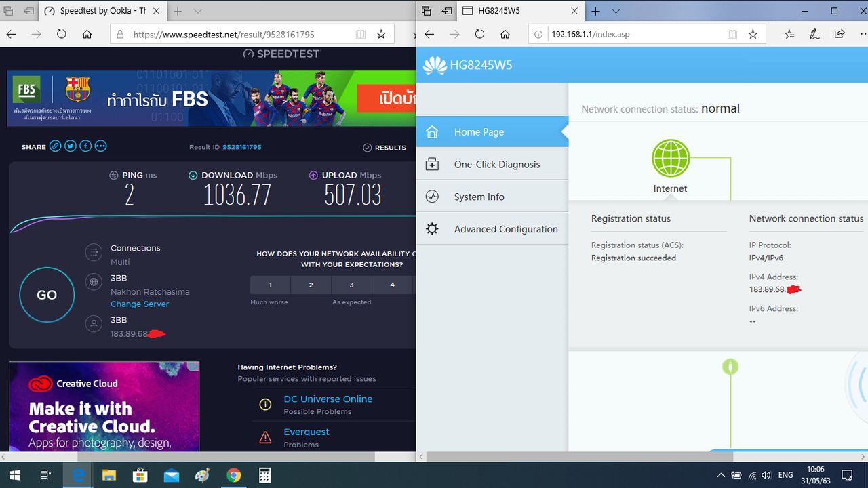Rate network availability as 3
Image resolution: width=868 pixels, height=488 pixels.
point(351,285)
